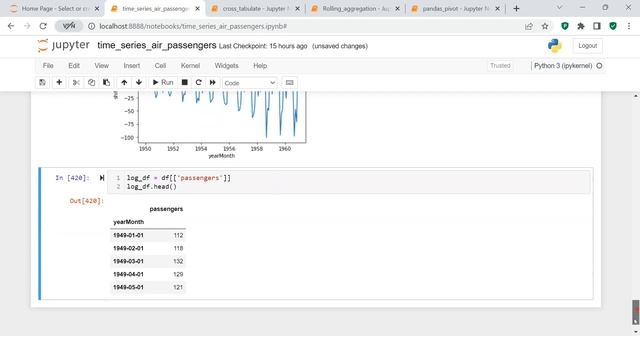Select the 1949-01-01 row label

(x=128, y=236)
